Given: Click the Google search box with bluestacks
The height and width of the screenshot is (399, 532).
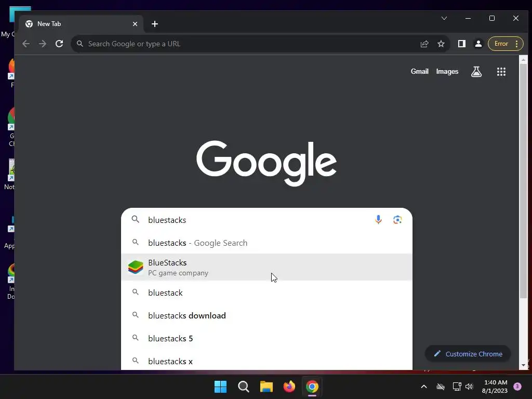Looking at the screenshot, I should coord(267,220).
